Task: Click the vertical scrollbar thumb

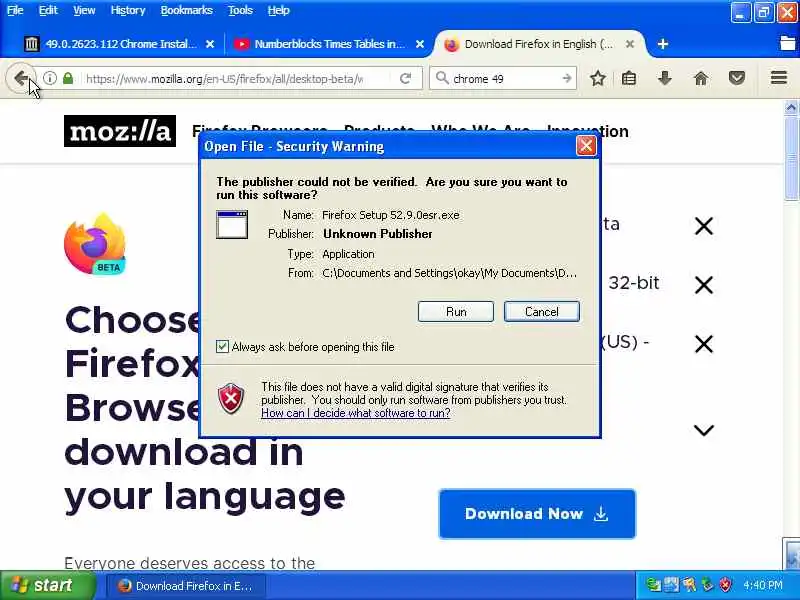Action: point(791,158)
